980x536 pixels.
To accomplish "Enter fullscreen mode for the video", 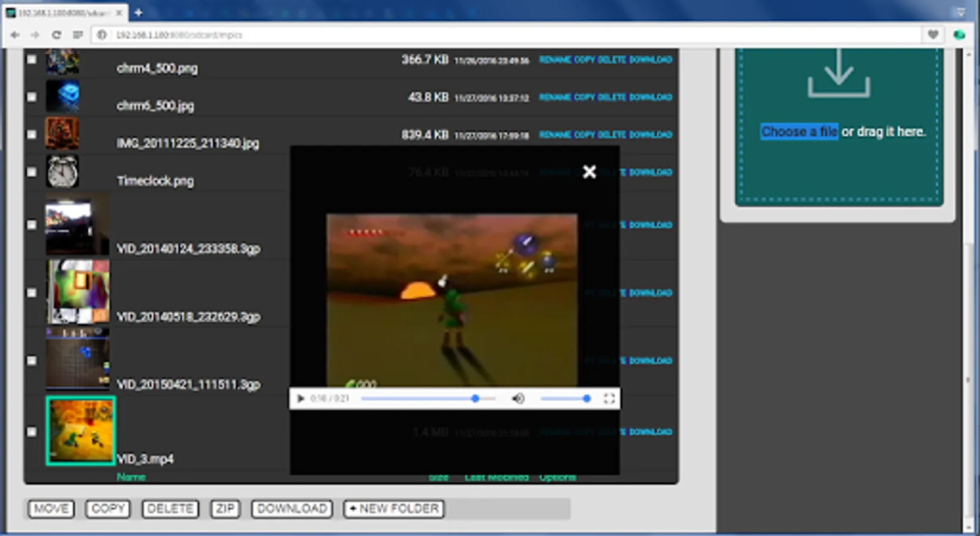I will point(609,398).
